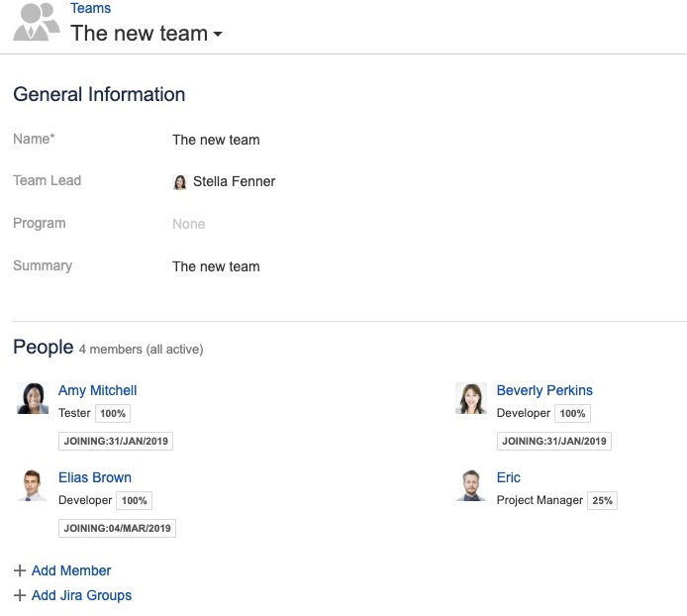687x616 pixels.
Task: Click the plus icon beside Add Jira Groups
Action: (20, 596)
